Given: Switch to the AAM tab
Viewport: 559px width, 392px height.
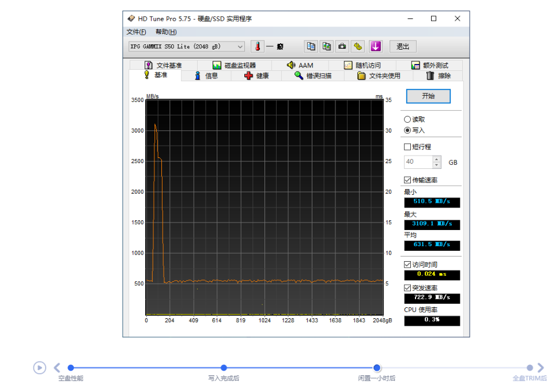Looking at the screenshot, I should click(x=300, y=65).
